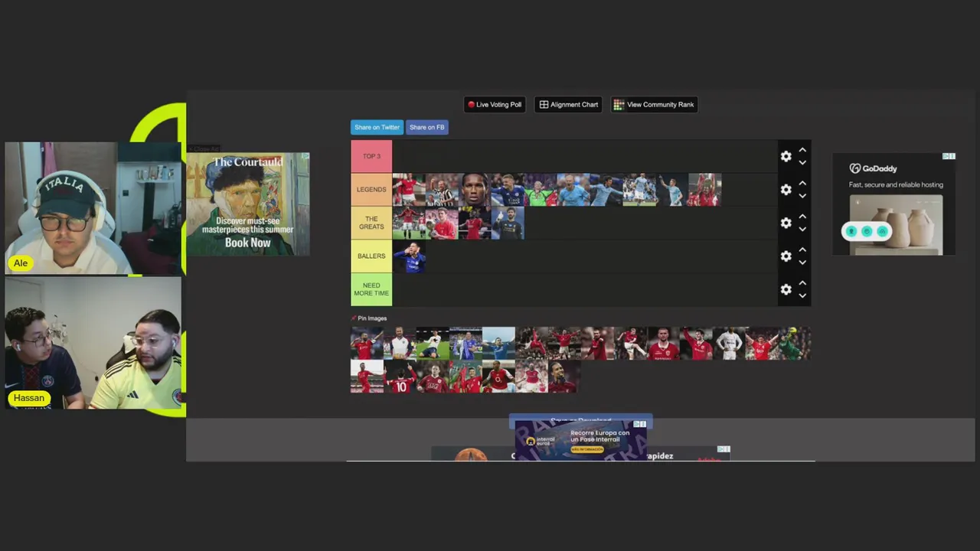980x551 pixels.
Task: Pick the black-and-white striped kit image in LEGENDS
Action: coord(441,190)
